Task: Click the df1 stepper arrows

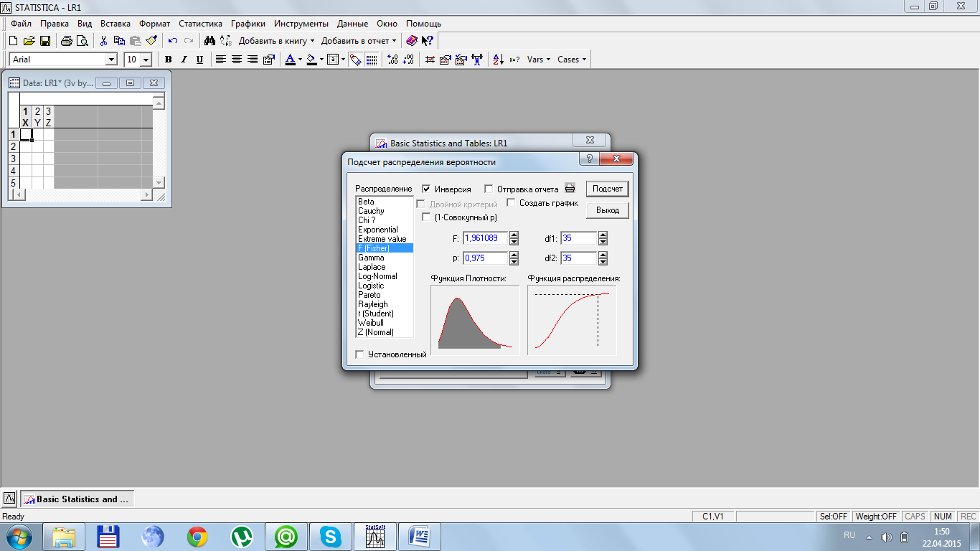Action: [x=603, y=238]
